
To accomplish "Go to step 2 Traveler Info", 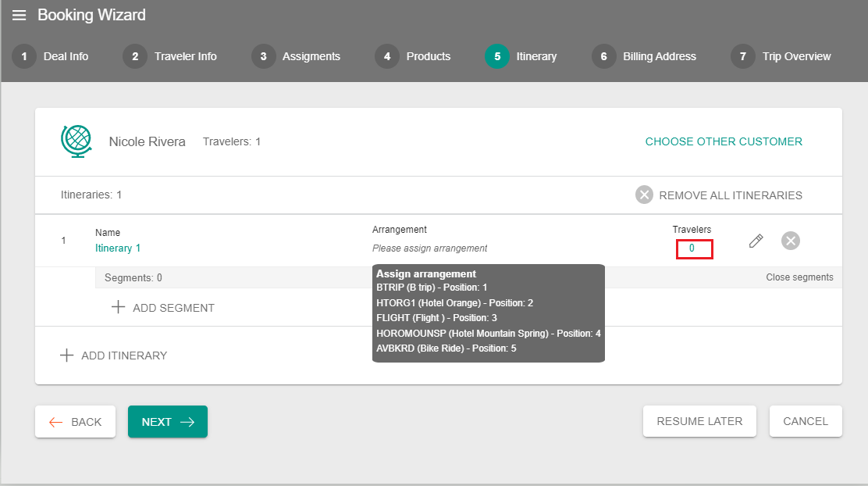I will point(170,56).
